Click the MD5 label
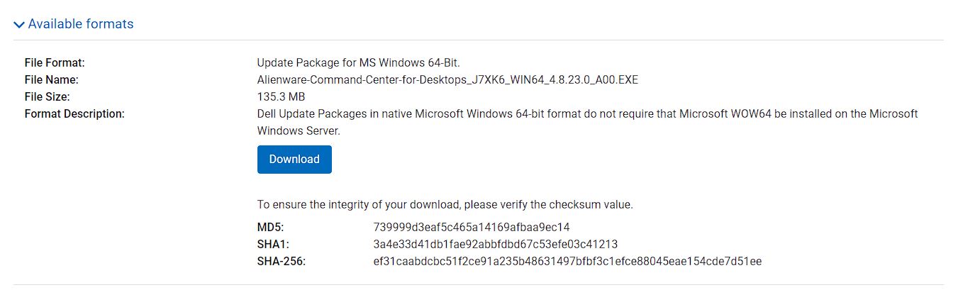This screenshot has height=290, width=980. 270,228
